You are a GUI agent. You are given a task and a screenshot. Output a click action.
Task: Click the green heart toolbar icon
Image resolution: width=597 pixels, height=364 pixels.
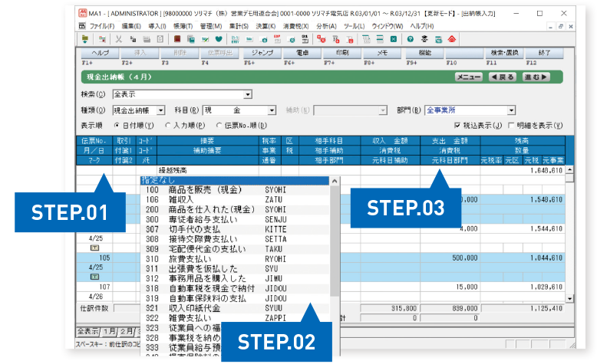coord(219,38)
